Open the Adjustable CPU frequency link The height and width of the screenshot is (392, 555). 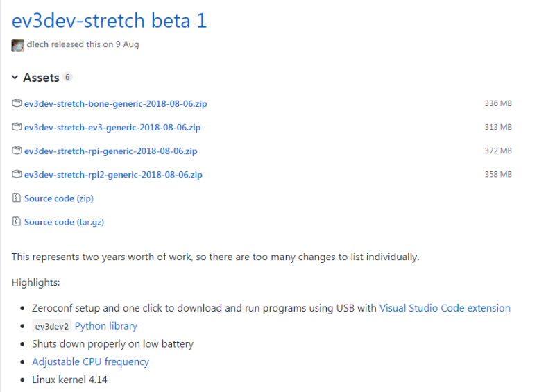pyautogui.click(x=90, y=362)
